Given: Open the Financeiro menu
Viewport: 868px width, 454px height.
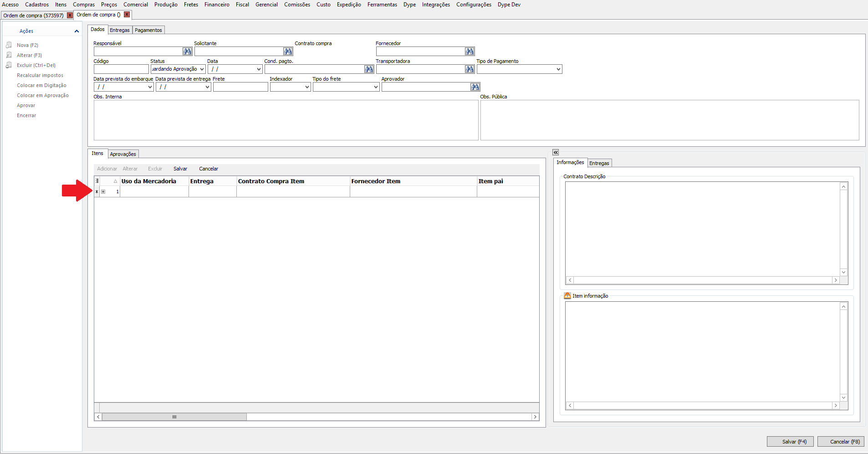Looking at the screenshot, I should [217, 5].
